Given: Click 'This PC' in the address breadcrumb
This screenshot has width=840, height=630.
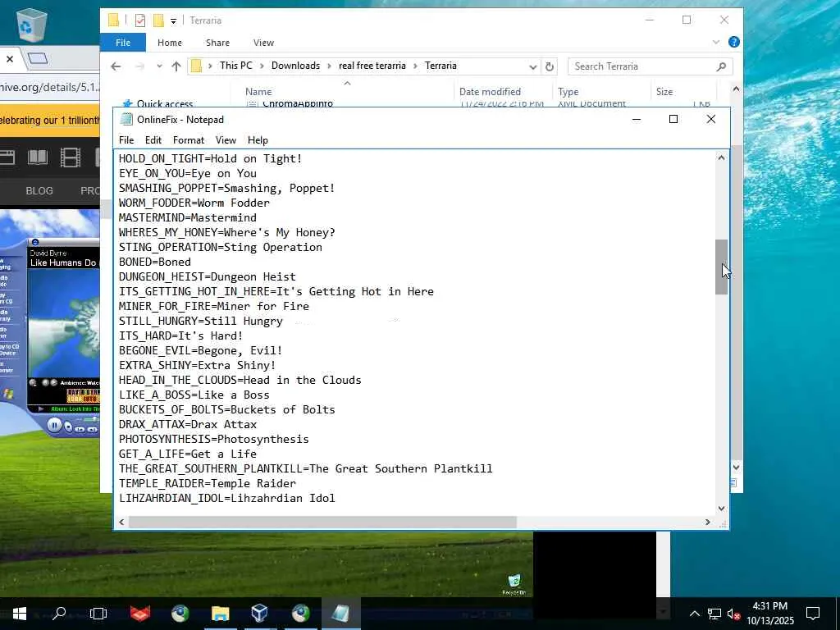Looking at the screenshot, I should (x=235, y=66).
